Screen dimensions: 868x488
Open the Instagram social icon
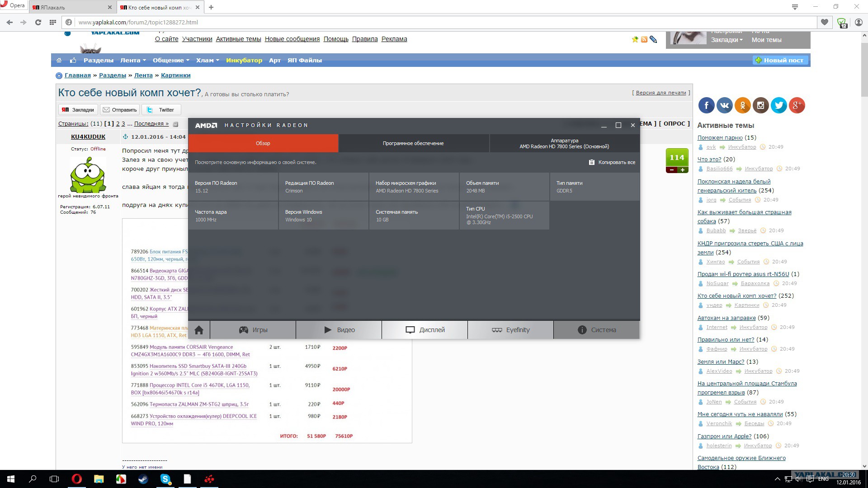[x=761, y=105]
